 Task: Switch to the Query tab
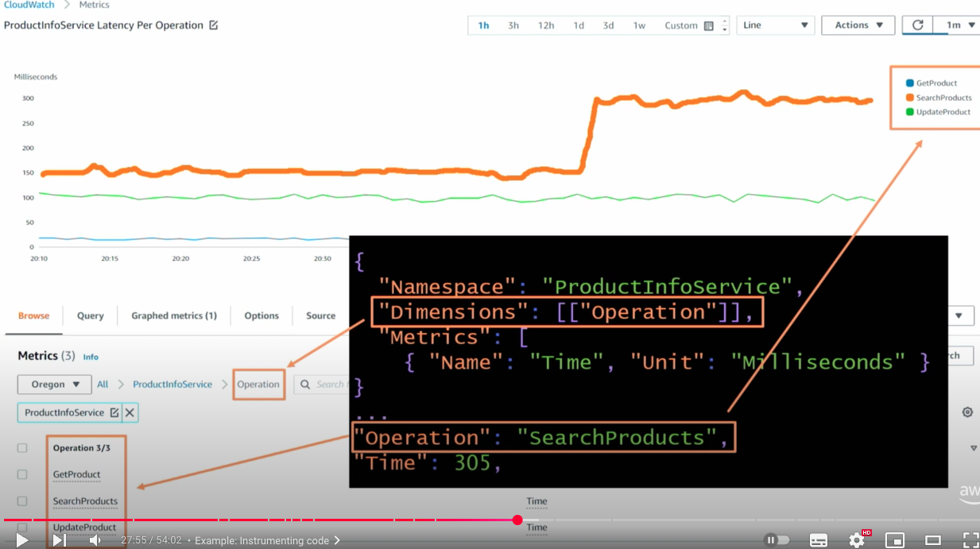[x=91, y=315]
